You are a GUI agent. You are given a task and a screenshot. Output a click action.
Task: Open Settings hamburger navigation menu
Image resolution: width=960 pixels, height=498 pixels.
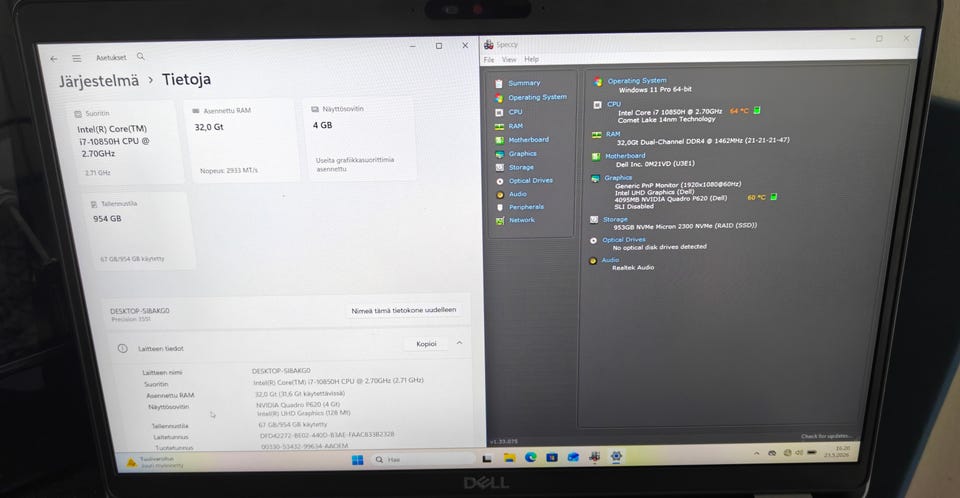coord(77,59)
